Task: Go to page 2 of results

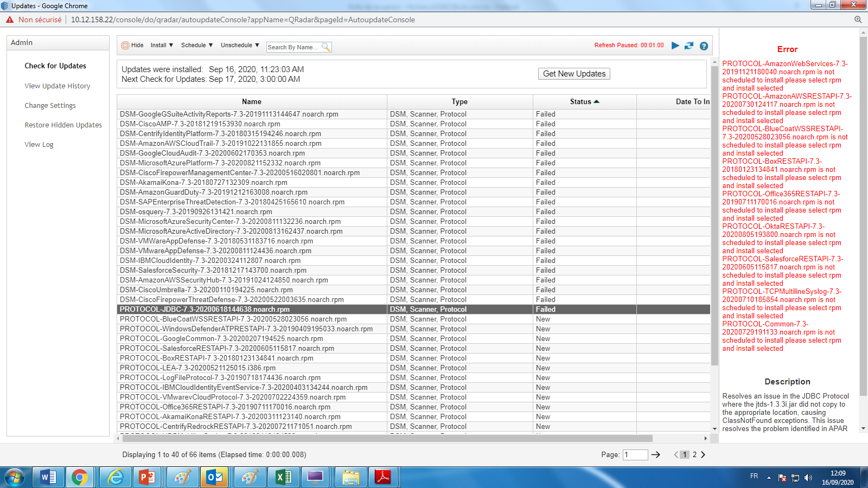Action: coord(694,455)
